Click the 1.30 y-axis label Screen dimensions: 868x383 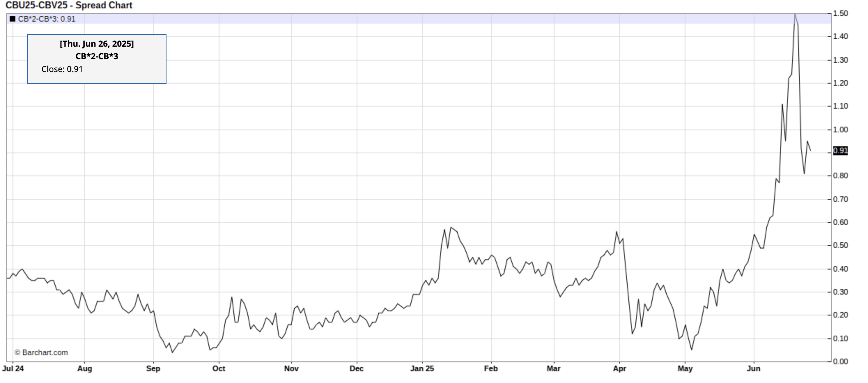point(840,60)
